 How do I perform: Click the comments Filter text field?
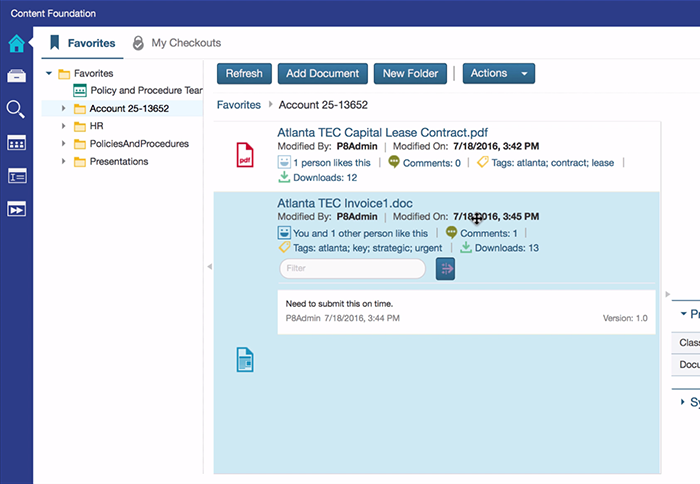(352, 268)
